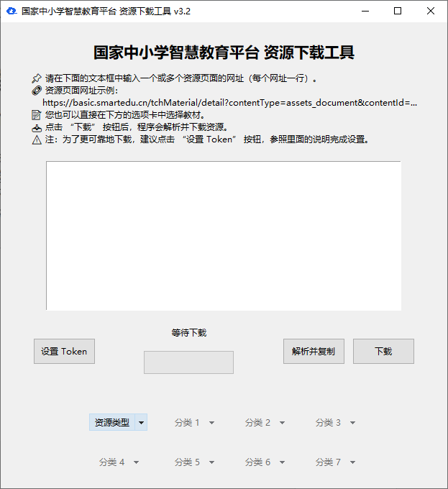Expand the 分类 4 dropdown

pyautogui.click(x=119, y=462)
